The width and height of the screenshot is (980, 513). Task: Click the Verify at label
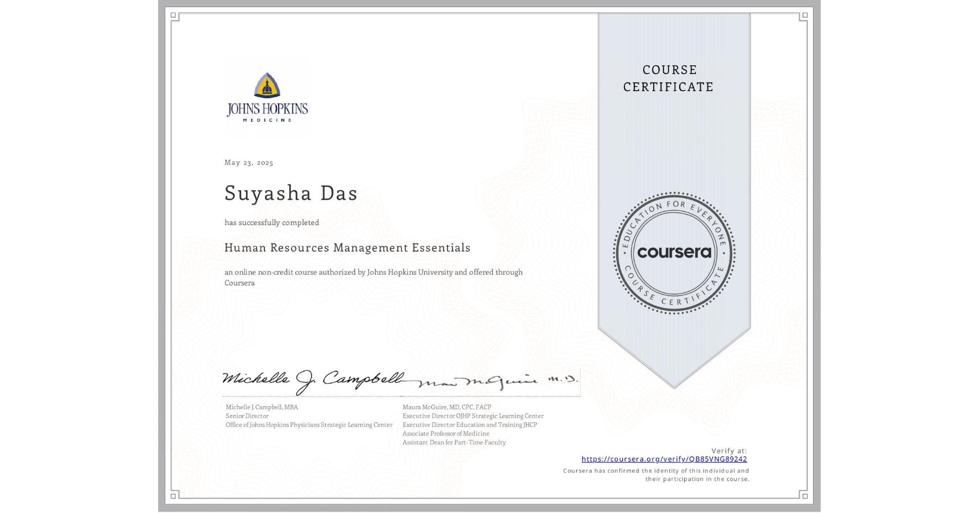(x=729, y=451)
